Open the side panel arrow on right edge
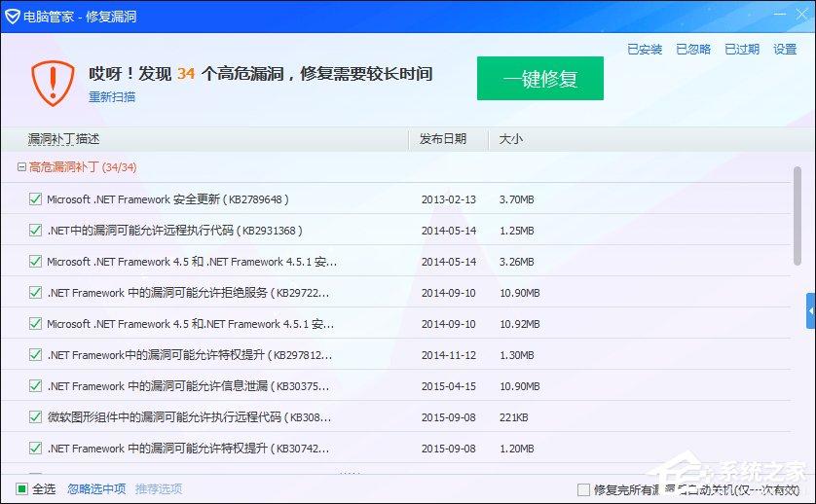The image size is (816, 504). pyautogui.click(x=810, y=310)
